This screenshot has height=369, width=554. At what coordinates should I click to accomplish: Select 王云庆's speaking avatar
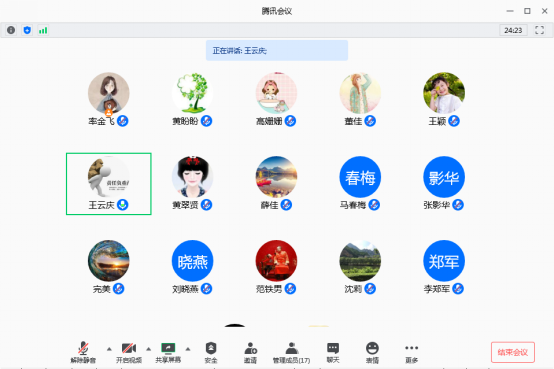pyautogui.click(x=108, y=177)
